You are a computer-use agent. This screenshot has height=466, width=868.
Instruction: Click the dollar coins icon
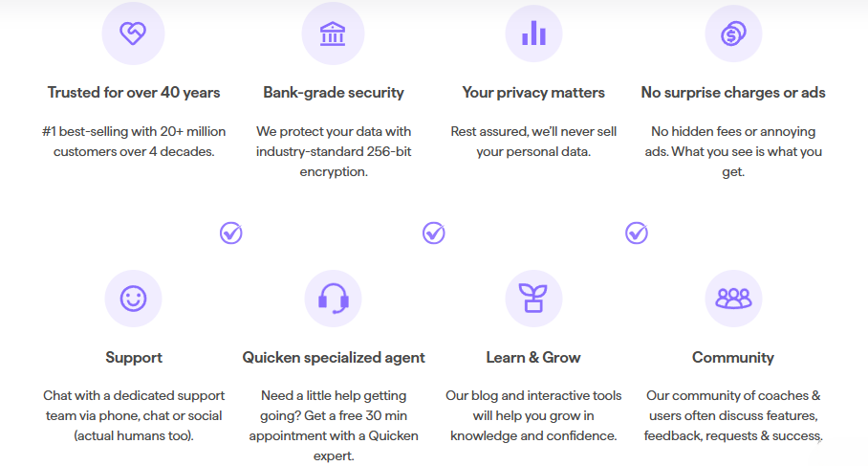click(x=733, y=33)
